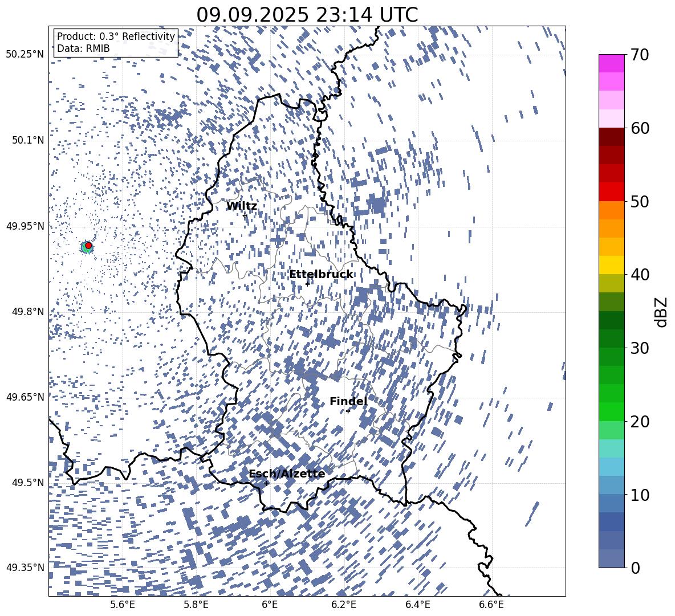675x616 pixels.
Task: Click the 49.5°N latitude label
Action: (28, 482)
